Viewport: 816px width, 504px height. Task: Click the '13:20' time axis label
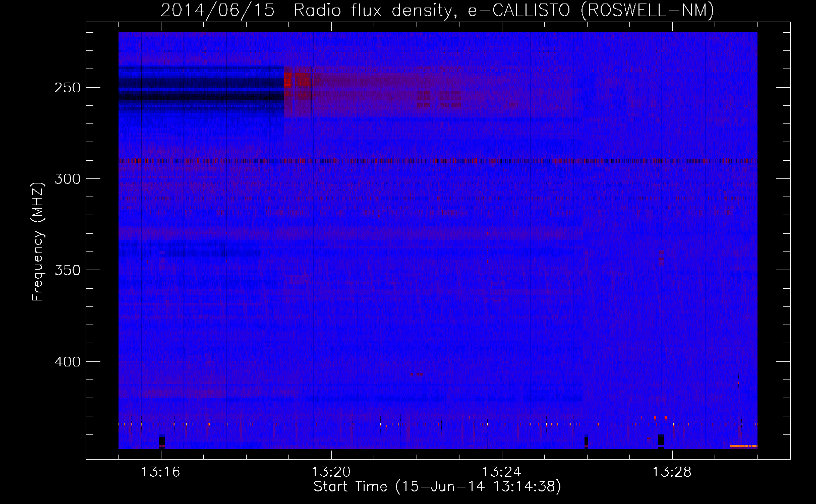point(331,472)
